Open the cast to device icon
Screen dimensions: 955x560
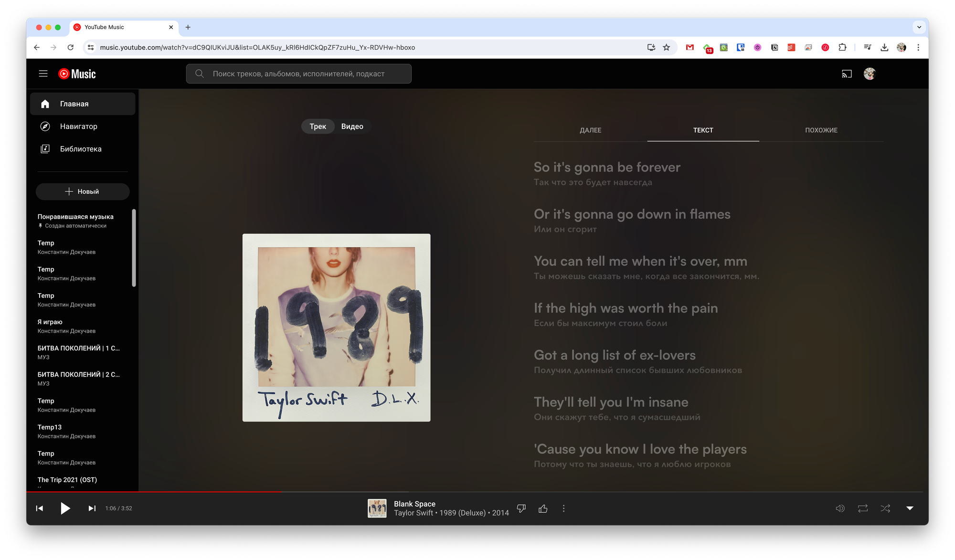pyautogui.click(x=847, y=74)
